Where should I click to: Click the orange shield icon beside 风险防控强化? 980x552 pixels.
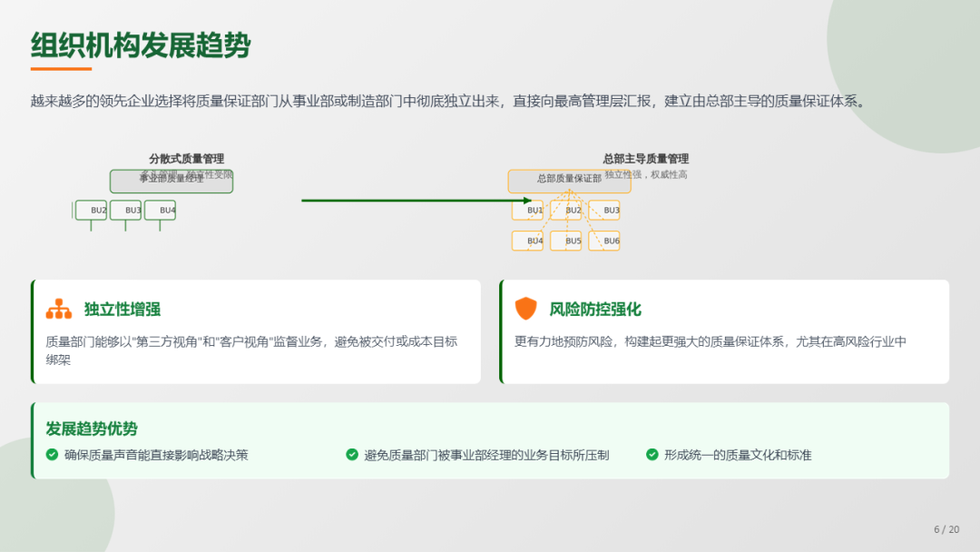tap(526, 309)
